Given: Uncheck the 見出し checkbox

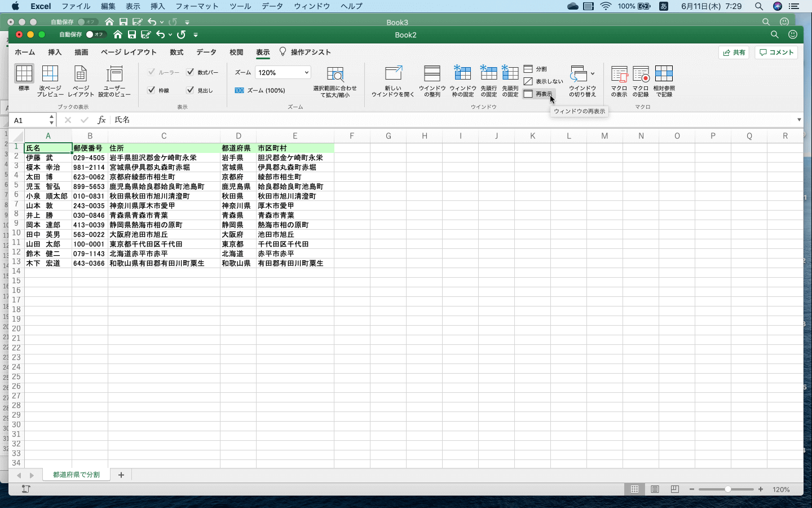Looking at the screenshot, I should pos(191,90).
